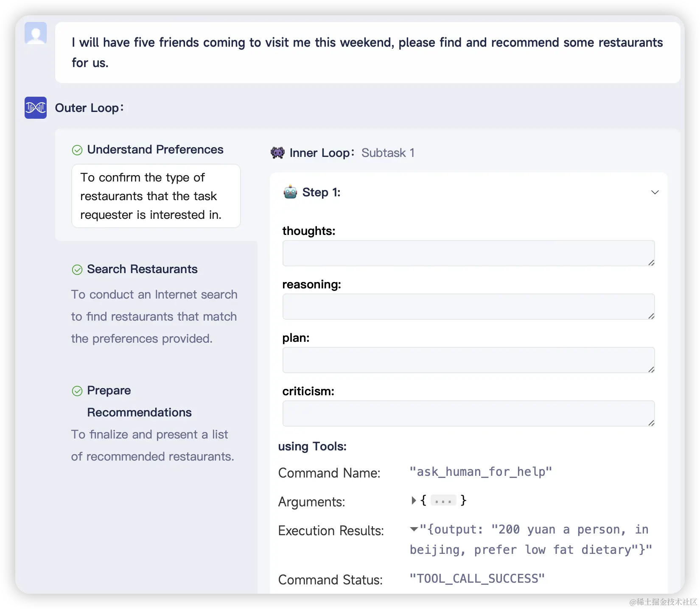Select the Search Restaurants subtask
Image resolution: width=700 pixels, height=609 pixels.
tap(142, 269)
